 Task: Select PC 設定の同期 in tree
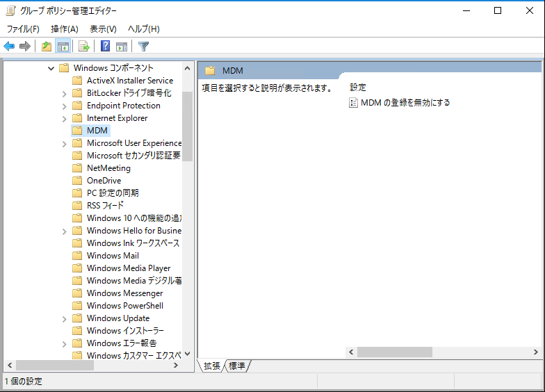113,193
